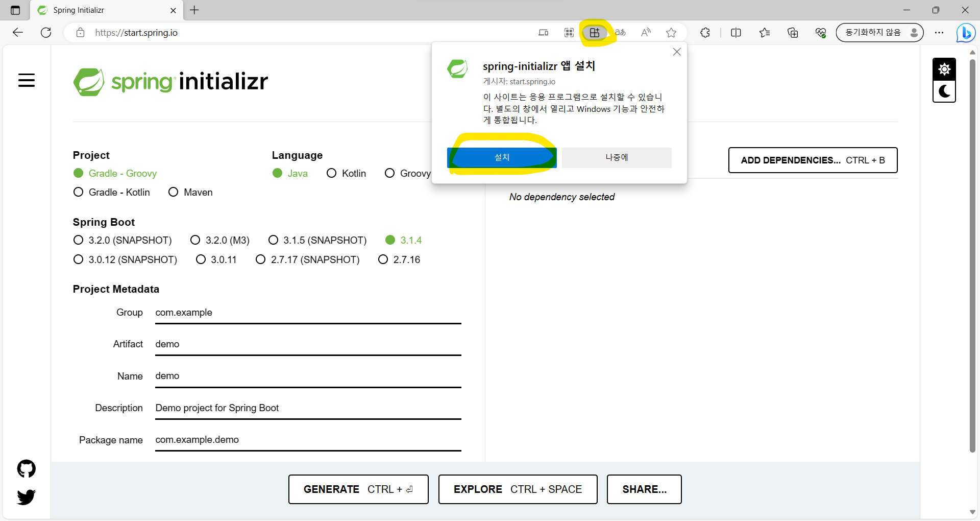The width and height of the screenshot is (980, 521).
Task: Open the translate icon in address bar
Action: 620,33
